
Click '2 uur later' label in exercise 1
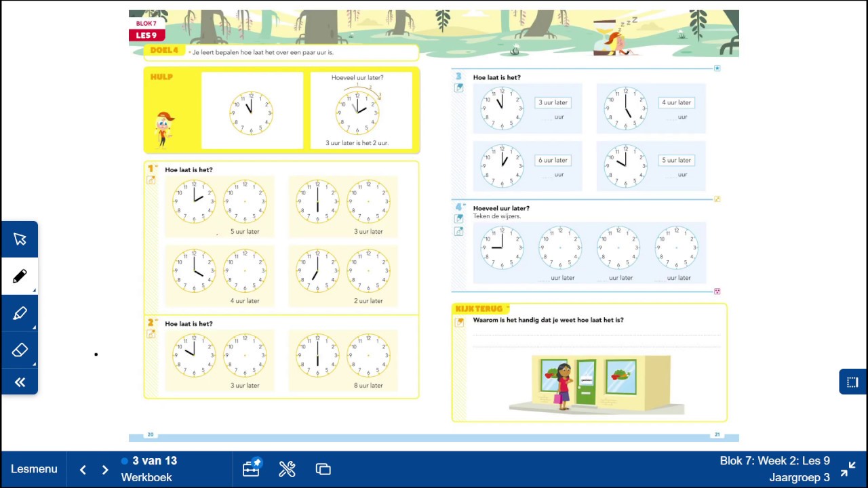(x=368, y=300)
